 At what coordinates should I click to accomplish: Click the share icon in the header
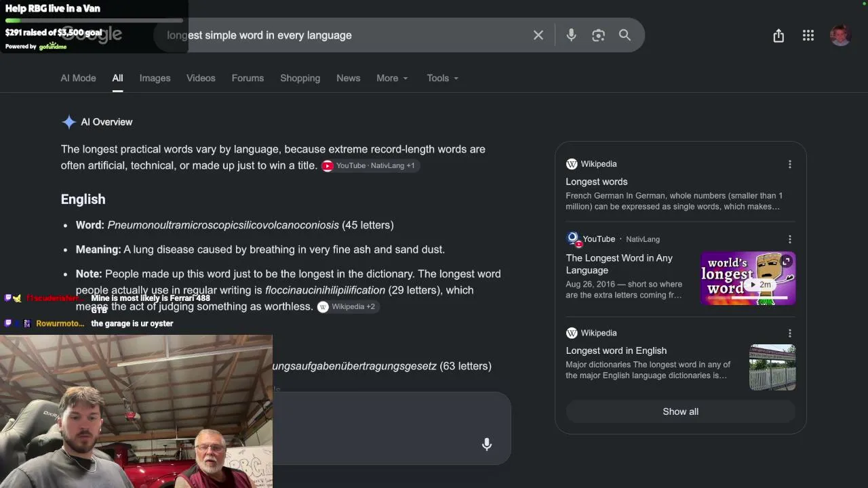point(778,36)
